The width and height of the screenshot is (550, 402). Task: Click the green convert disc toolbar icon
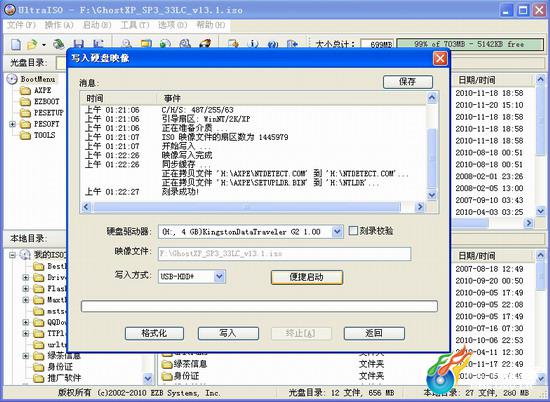coord(165,44)
